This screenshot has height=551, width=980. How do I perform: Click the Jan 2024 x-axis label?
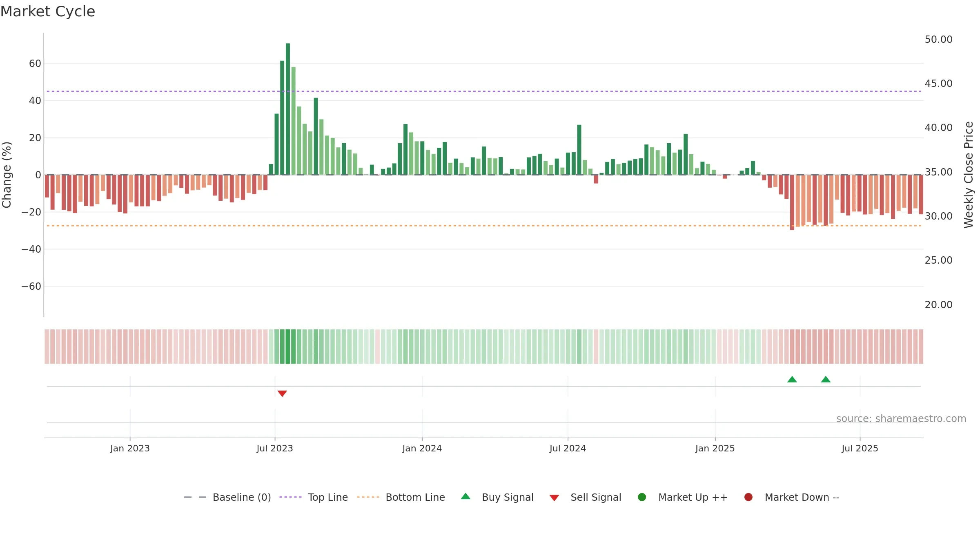coord(422,448)
